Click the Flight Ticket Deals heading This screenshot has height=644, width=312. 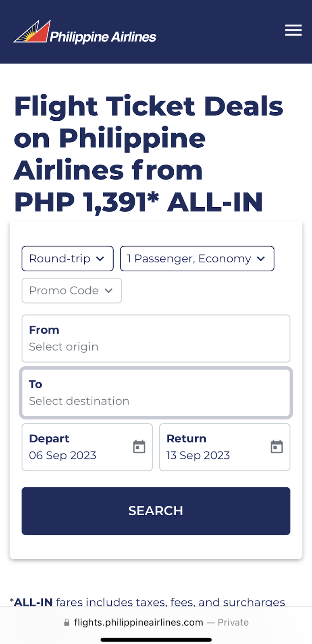coord(148,154)
